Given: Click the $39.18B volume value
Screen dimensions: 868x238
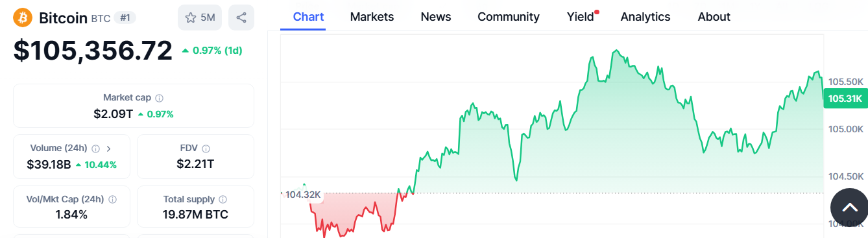Looking at the screenshot, I should [x=49, y=165].
